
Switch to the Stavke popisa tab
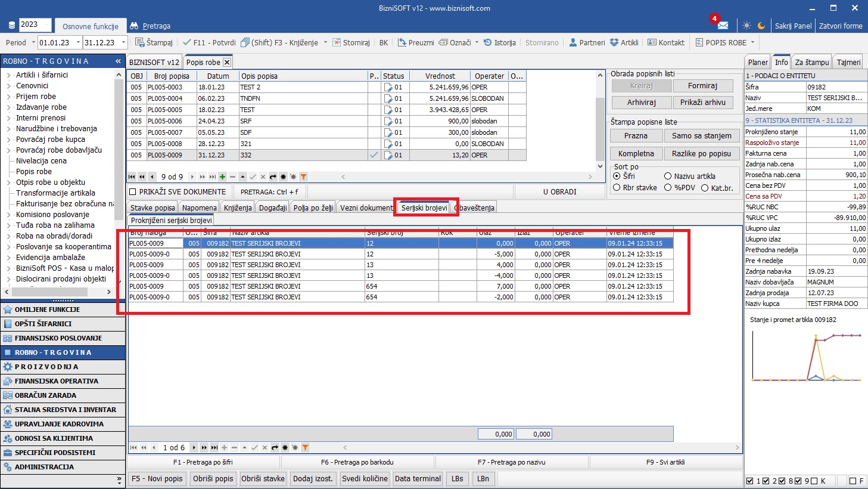tap(153, 208)
